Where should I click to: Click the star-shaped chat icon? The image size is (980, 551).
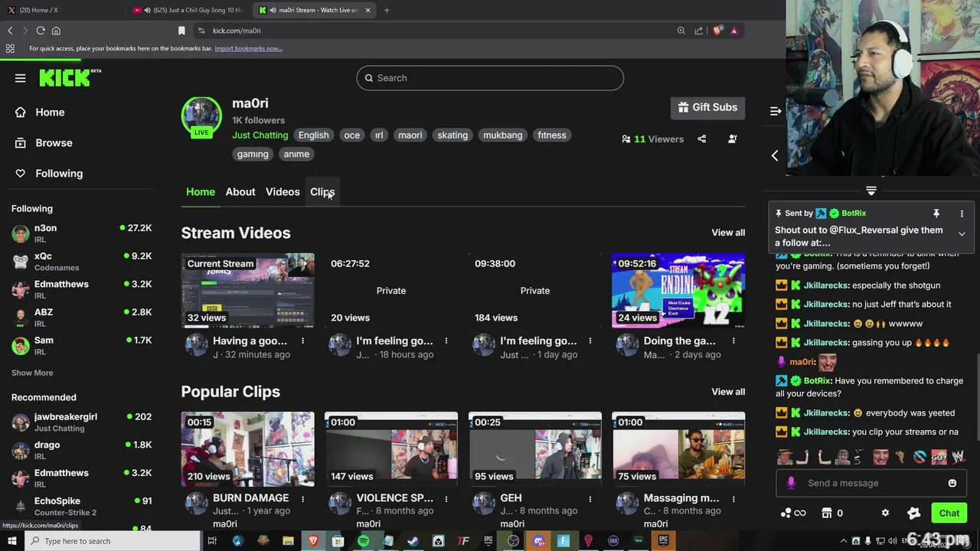tap(913, 514)
